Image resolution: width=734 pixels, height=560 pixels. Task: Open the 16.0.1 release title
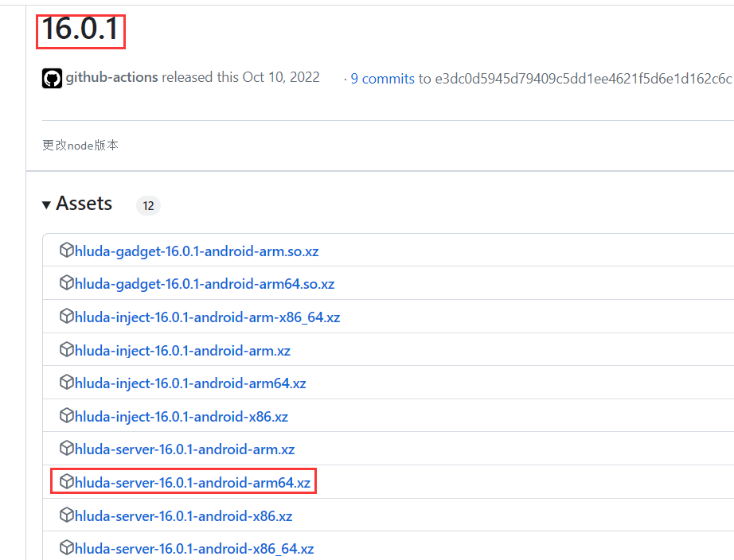[x=80, y=29]
